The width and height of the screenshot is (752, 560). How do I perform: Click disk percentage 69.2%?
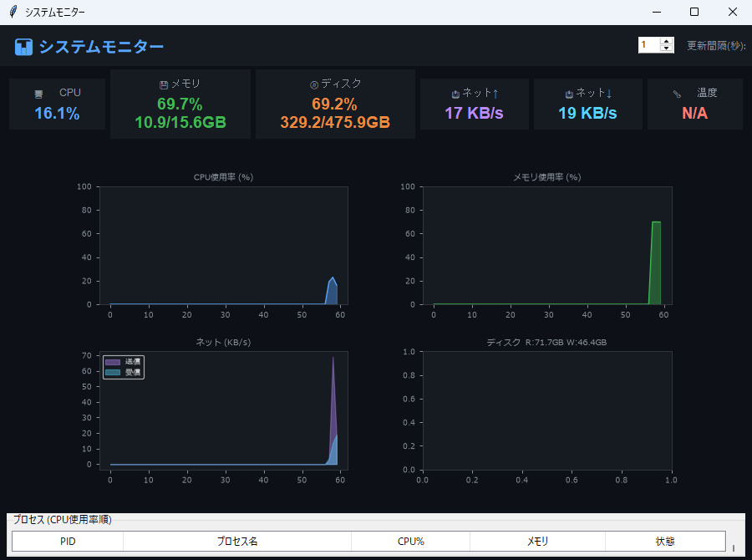[334, 104]
